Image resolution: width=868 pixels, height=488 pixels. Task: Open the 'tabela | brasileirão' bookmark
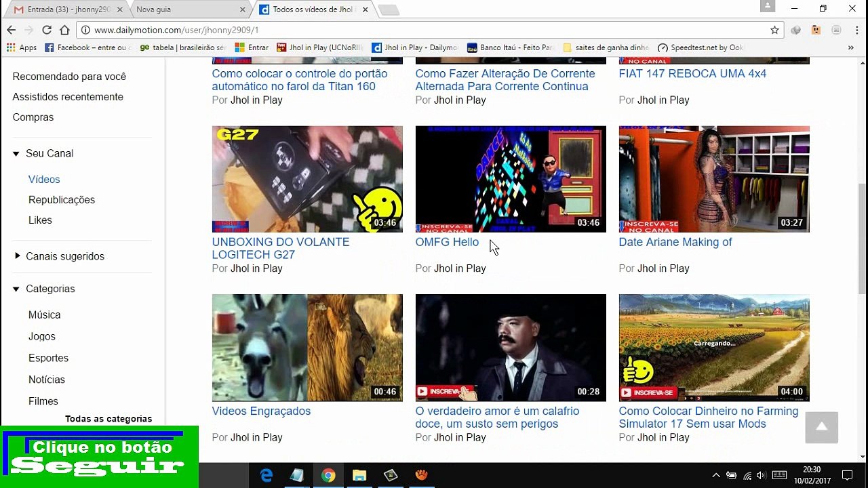pos(183,47)
